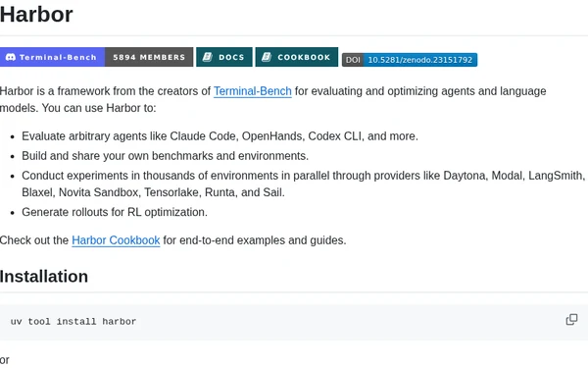Follow the Terminal-Bench hyperlink in the intro paragraph
This screenshot has height=368, width=588.
click(253, 91)
